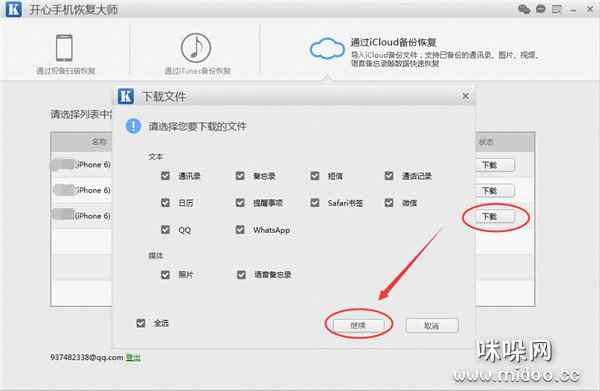Open WeChat support icon in title bar

pos(524,9)
